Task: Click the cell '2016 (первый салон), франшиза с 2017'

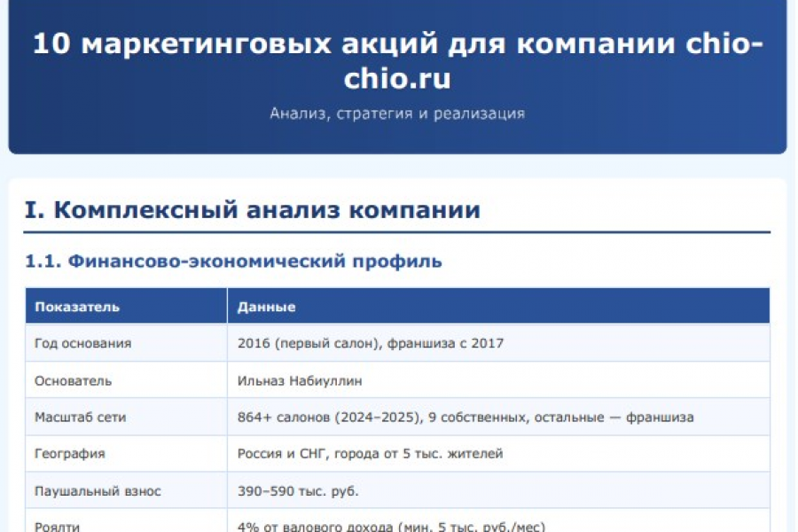Action: click(498, 343)
